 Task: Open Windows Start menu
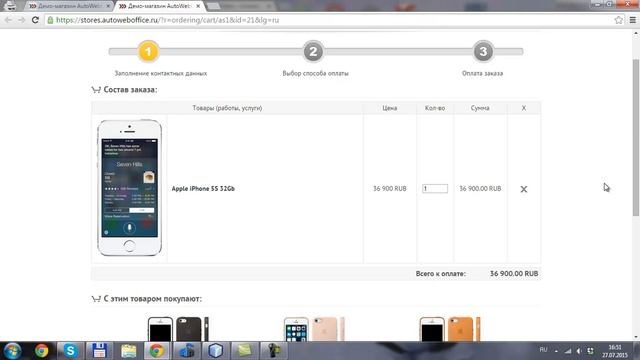coord(12,351)
